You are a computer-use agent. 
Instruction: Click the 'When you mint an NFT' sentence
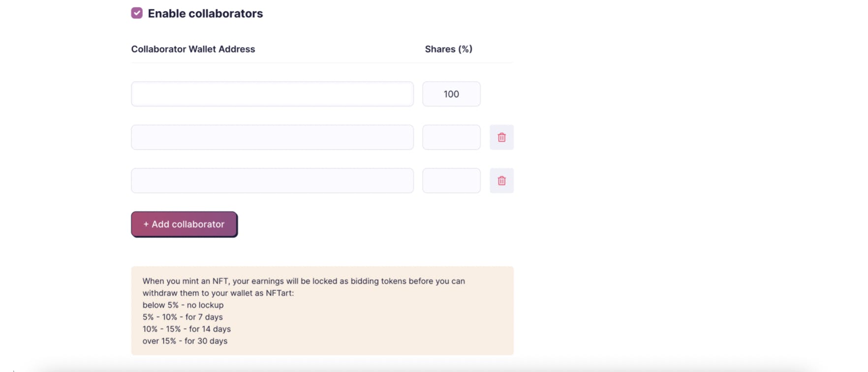click(x=304, y=281)
